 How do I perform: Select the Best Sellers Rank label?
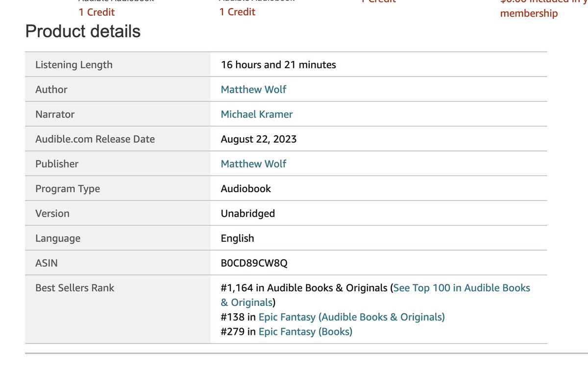pyautogui.click(x=74, y=288)
